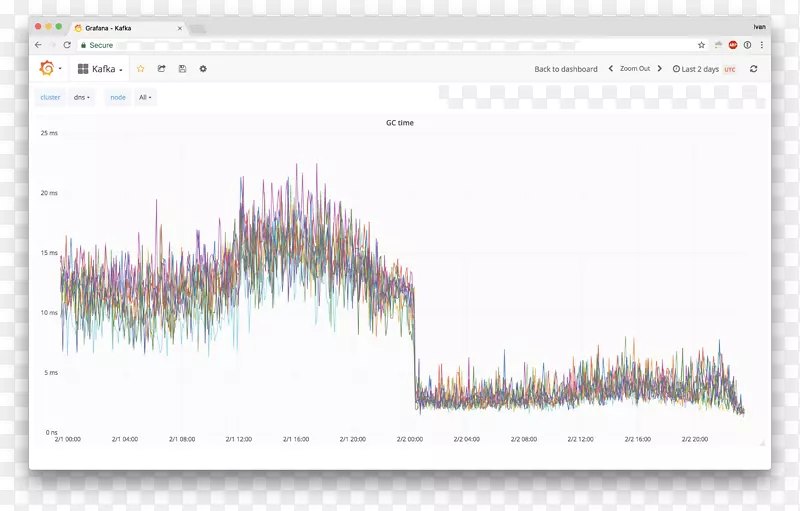This screenshot has height=511, width=800.
Task: Open dashboard settings gear icon
Action: coord(203,69)
